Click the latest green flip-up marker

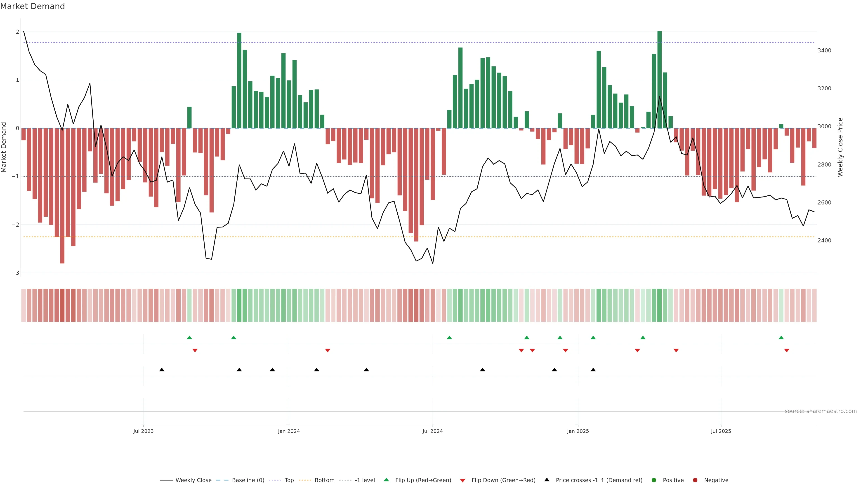pos(781,338)
